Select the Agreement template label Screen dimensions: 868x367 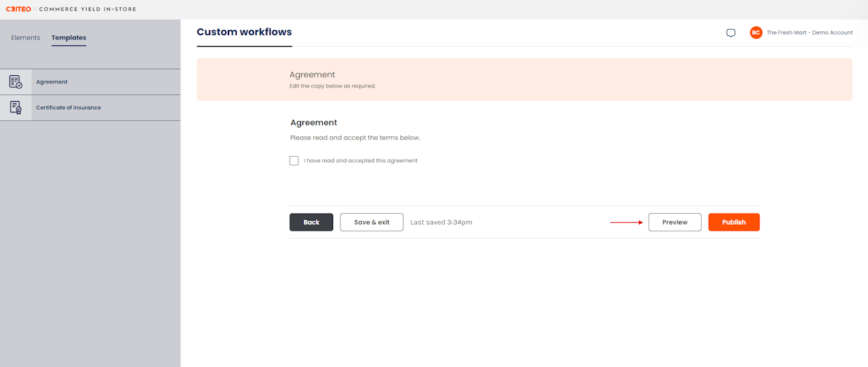point(52,82)
